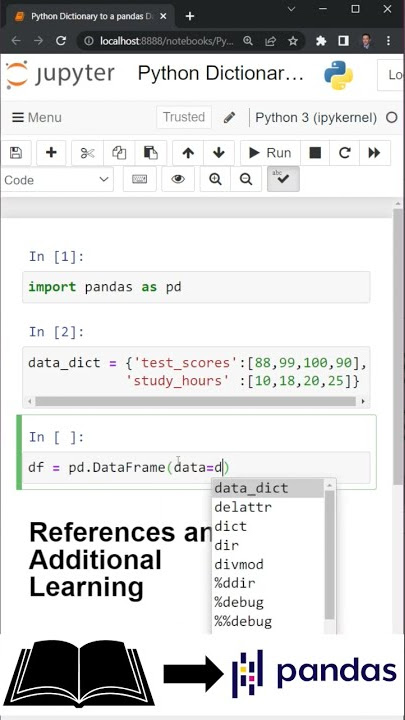The height and width of the screenshot is (720, 405).
Task: Move selected cell up with arrow
Action: [x=188, y=153]
